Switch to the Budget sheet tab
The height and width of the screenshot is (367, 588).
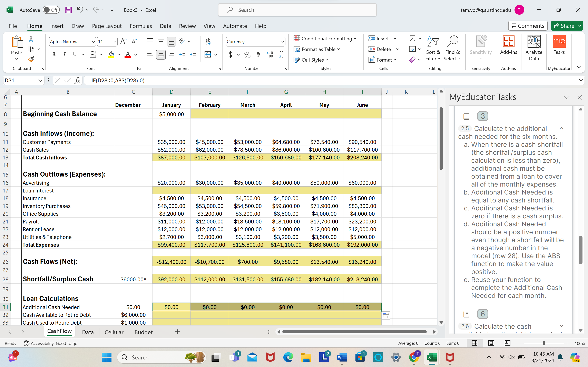click(143, 332)
